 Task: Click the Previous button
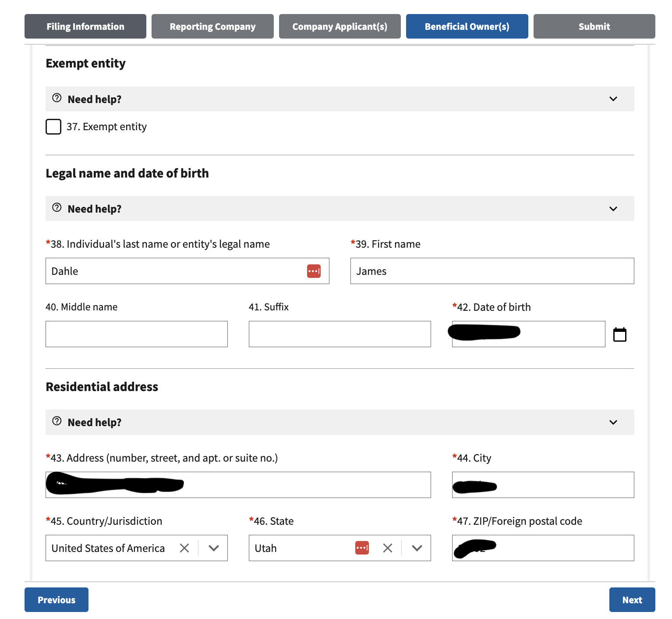57,600
